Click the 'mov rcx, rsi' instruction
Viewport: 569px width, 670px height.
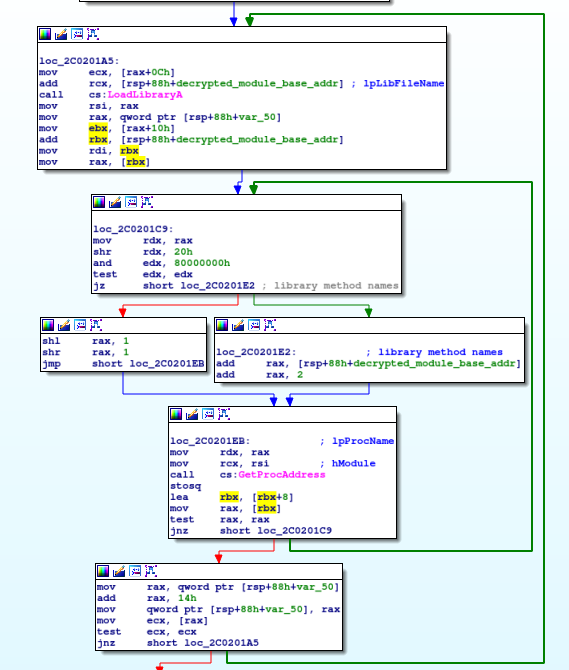(220, 463)
